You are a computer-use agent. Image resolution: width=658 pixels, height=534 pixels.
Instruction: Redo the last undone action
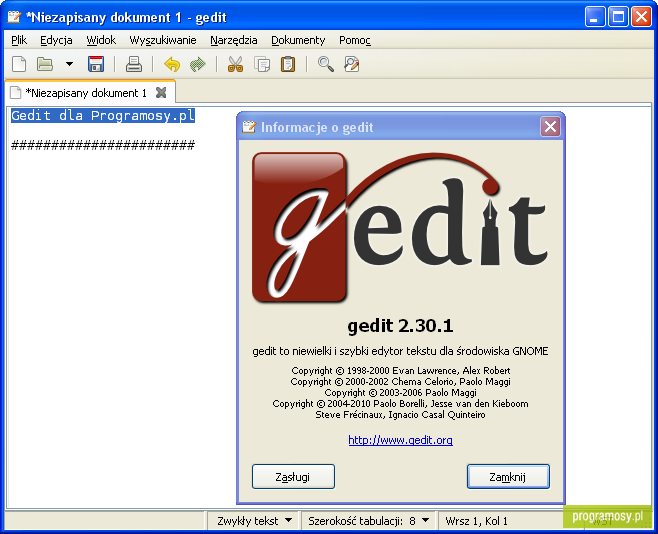[198, 64]
